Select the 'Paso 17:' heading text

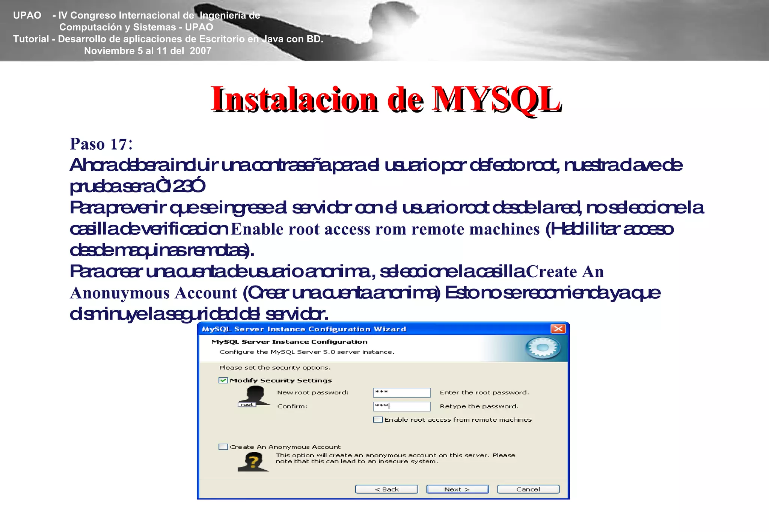pos(101,144)
